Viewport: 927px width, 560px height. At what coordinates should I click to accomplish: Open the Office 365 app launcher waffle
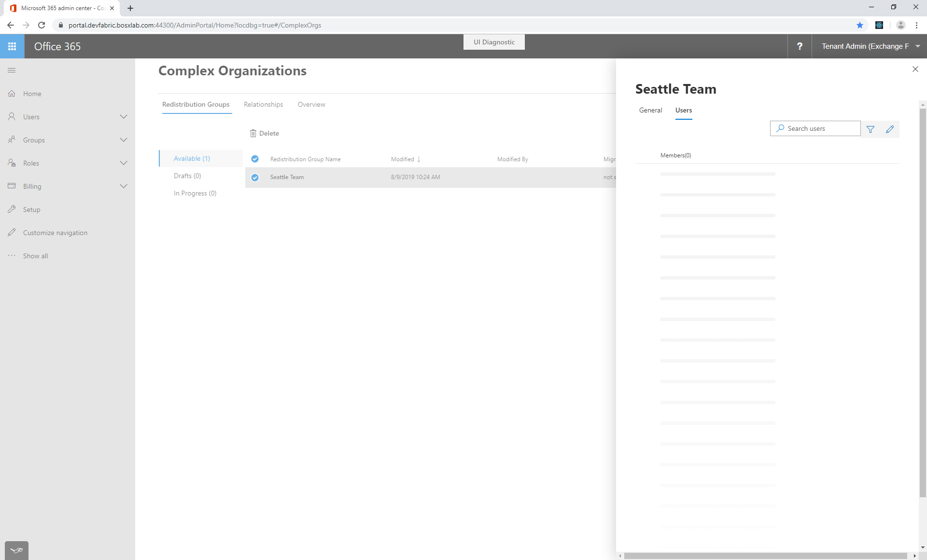click(12, 46)
